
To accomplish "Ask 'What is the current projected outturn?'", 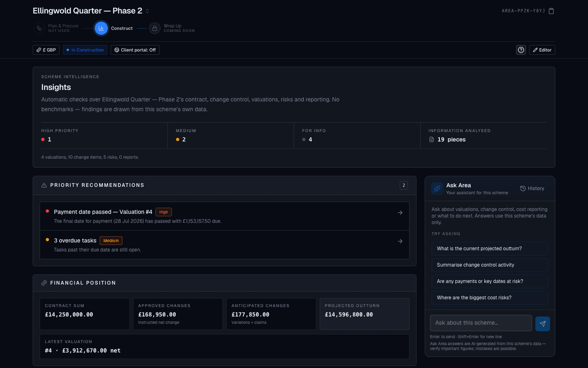I will click(x=490, y=249).
